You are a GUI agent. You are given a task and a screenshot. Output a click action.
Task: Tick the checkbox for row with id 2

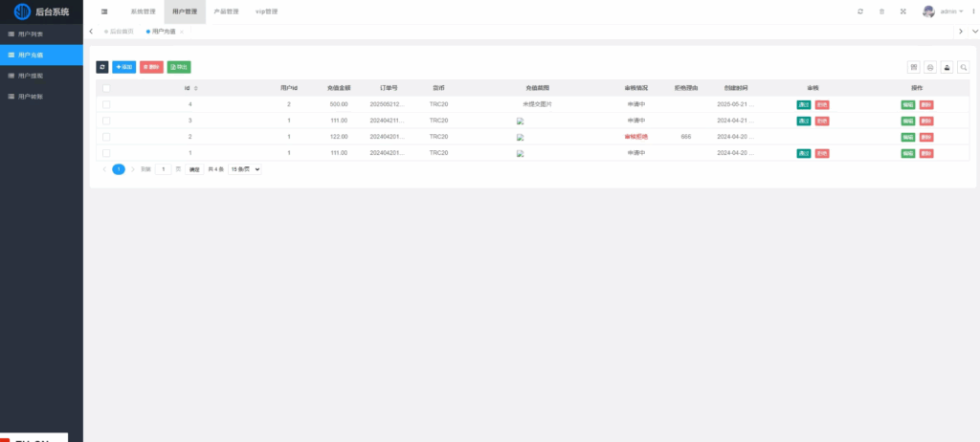(x=106, y=137)
